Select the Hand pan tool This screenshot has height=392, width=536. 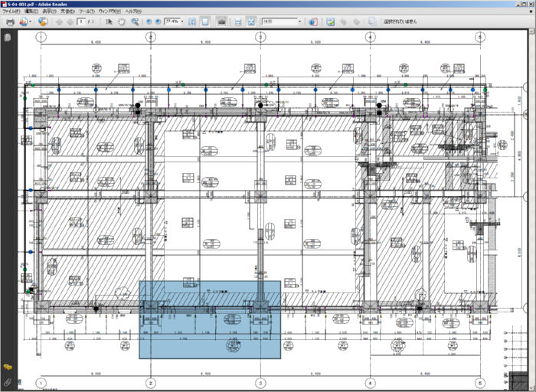[121, 21]
